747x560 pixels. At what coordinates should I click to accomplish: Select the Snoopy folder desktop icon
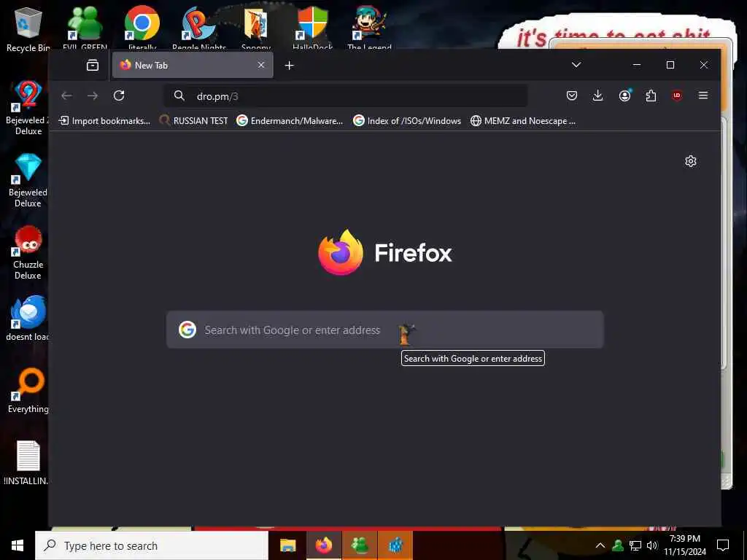point(256,28)
